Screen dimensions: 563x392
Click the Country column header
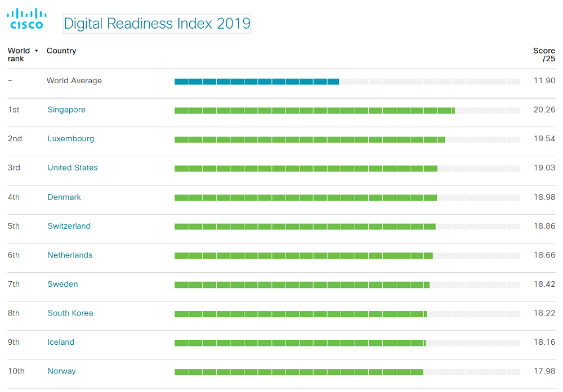[61, 51]
